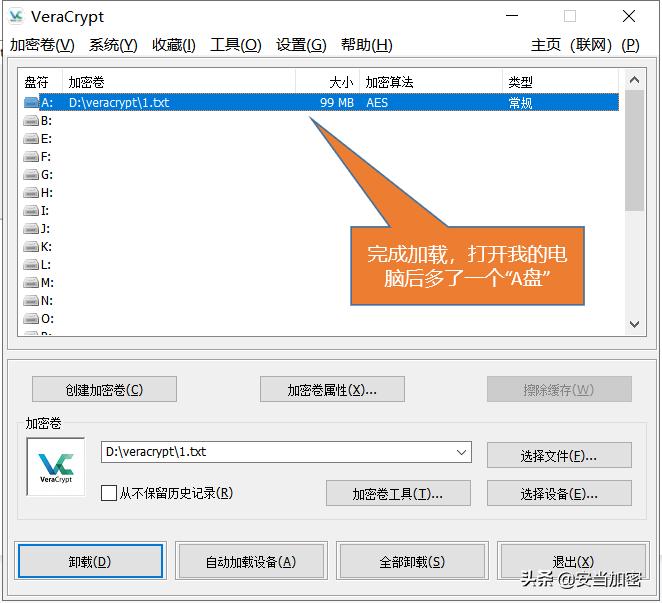Click 选择文件(F)... button

(x=559, y=455)
